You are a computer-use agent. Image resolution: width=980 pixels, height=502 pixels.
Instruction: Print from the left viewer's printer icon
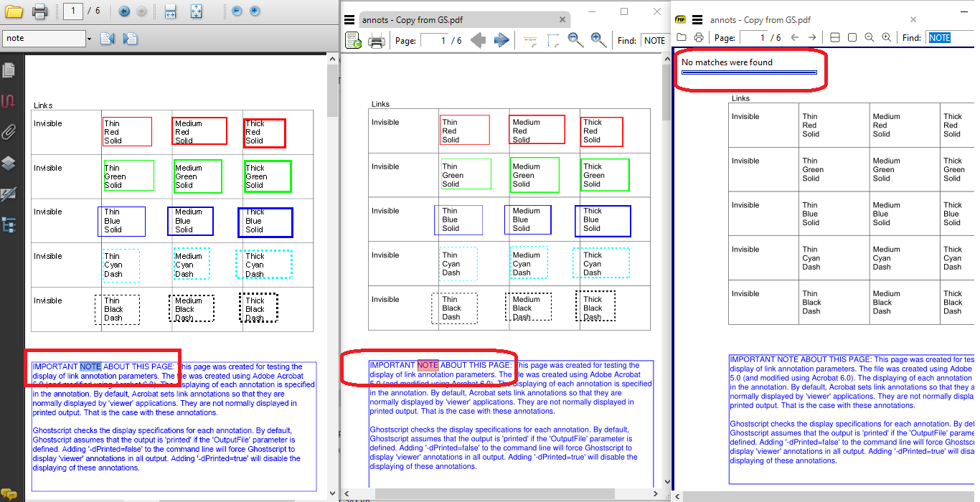coord(40,11)
